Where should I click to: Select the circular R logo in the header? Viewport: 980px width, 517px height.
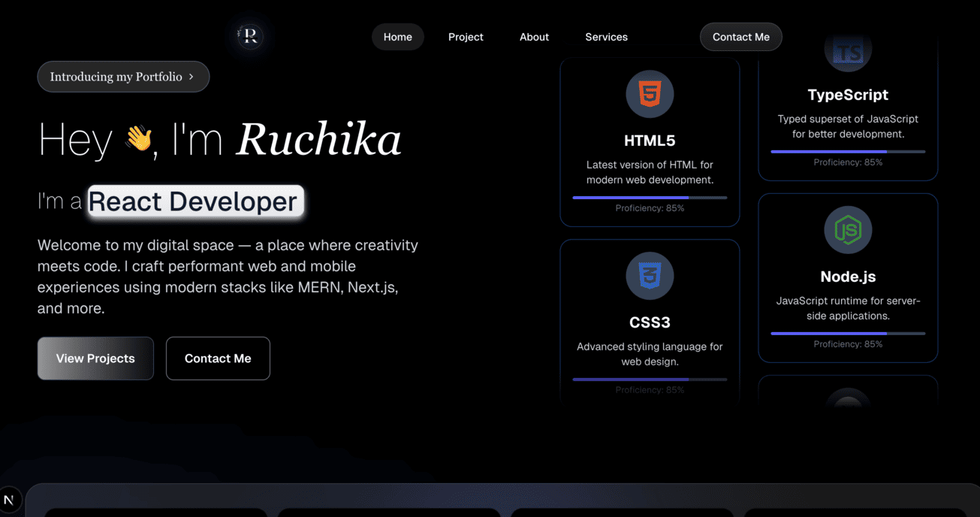249,36
